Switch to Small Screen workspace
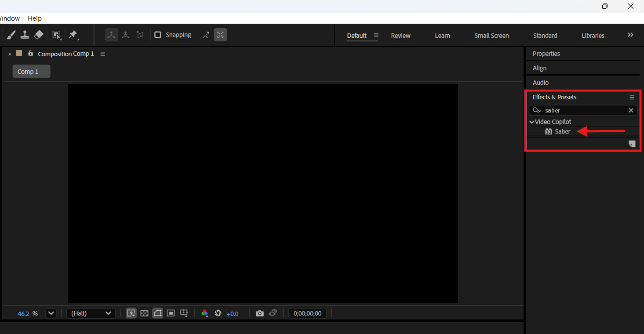This screenshot has height=334, width=644. (x=491, y=36)
